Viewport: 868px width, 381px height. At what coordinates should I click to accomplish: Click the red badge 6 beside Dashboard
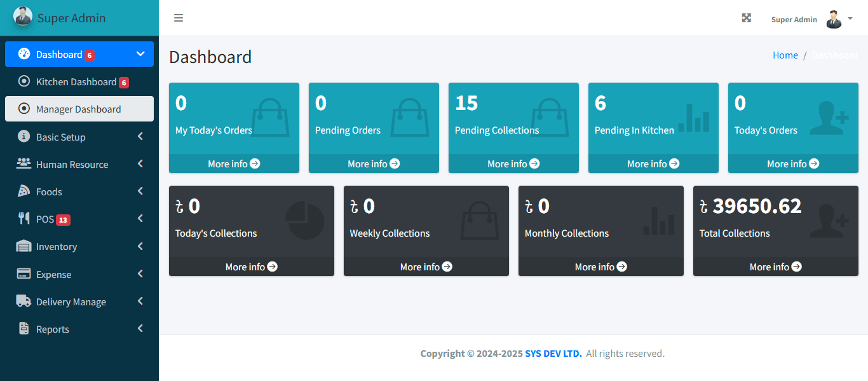[x=90, y=55]
